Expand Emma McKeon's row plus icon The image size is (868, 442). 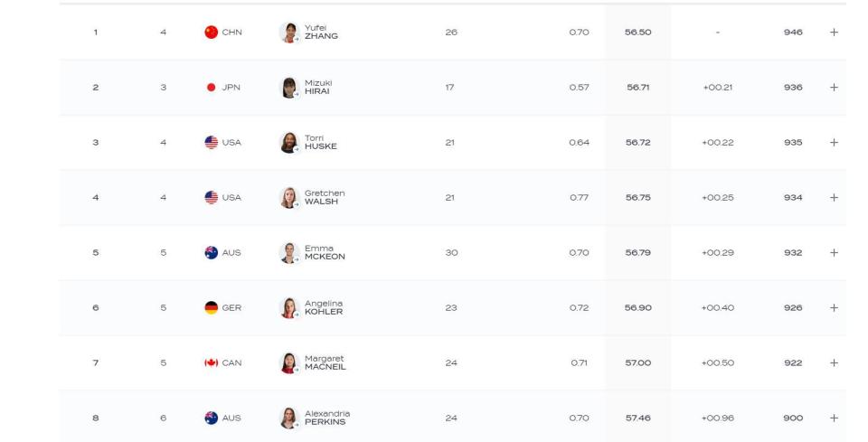pyautogui.click(x=834, y=253)
